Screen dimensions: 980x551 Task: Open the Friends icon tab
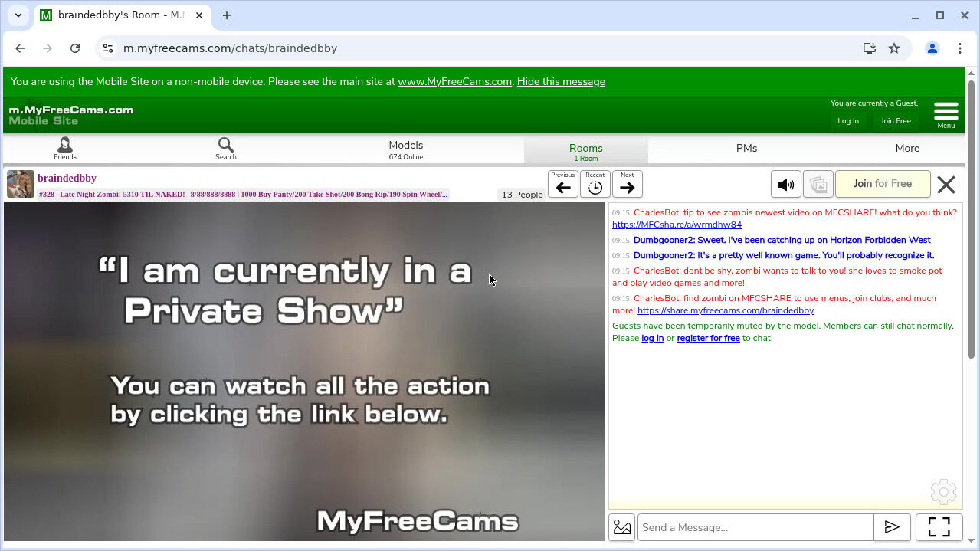coord(64,149)
